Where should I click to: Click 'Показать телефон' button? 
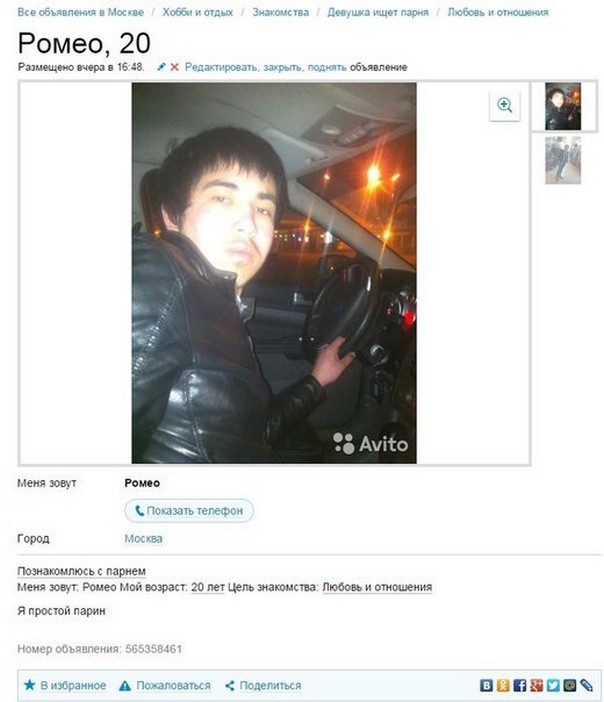point(189,510)
